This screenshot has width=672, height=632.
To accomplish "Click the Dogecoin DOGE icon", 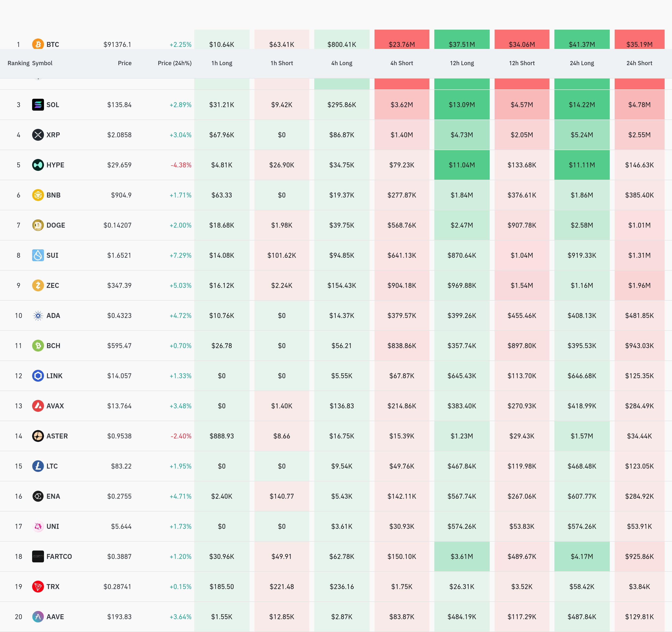I will [x=38, y=225].
